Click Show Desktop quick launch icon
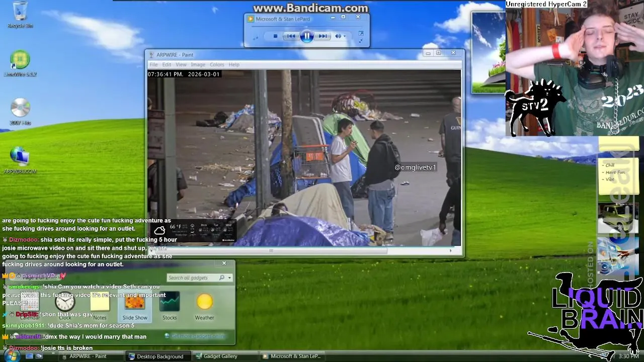This screenshot has width=644, height=362. point(29,356)
